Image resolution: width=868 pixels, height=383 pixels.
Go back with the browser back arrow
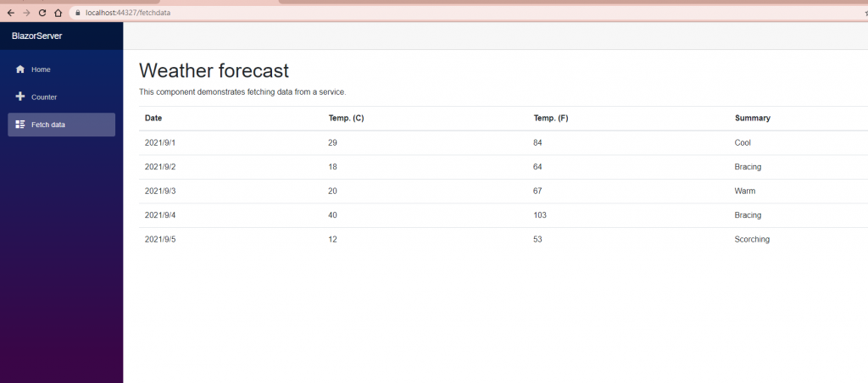click(x=10, y=13)
